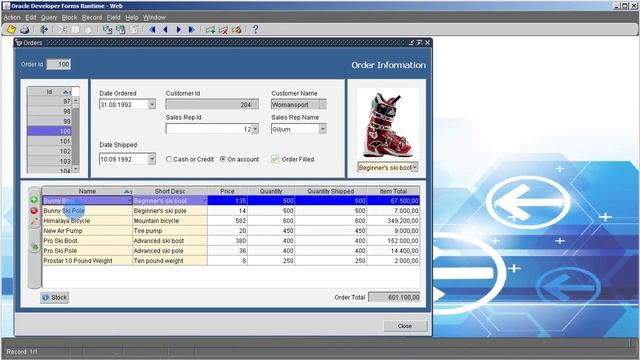
Task: Sort items by Name column header
Action: [x=87, y=191]
